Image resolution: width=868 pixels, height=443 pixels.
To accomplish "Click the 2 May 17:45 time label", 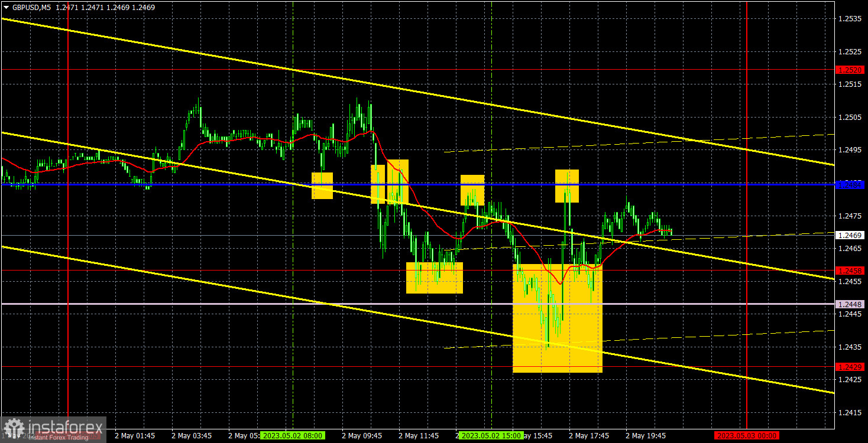I will coord(589,435).
